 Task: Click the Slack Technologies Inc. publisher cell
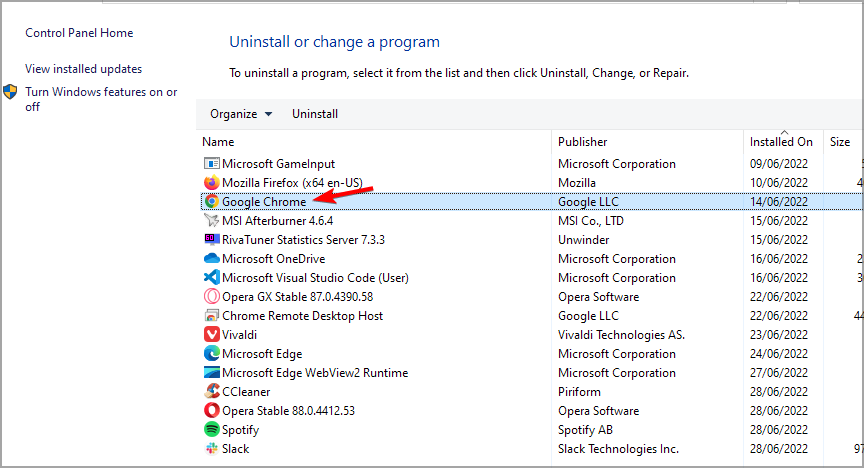(618, 449)
